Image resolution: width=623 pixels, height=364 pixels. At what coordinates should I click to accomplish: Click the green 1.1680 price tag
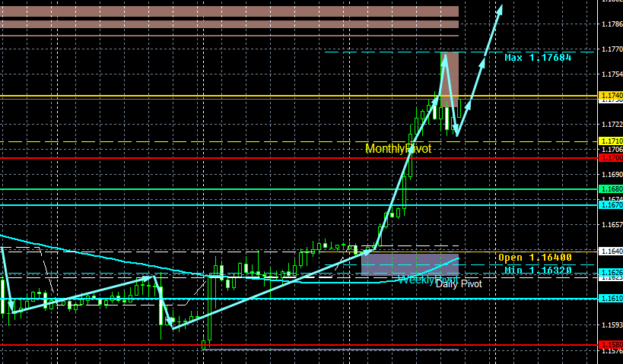pyautogui.click(x=610, y=189)
